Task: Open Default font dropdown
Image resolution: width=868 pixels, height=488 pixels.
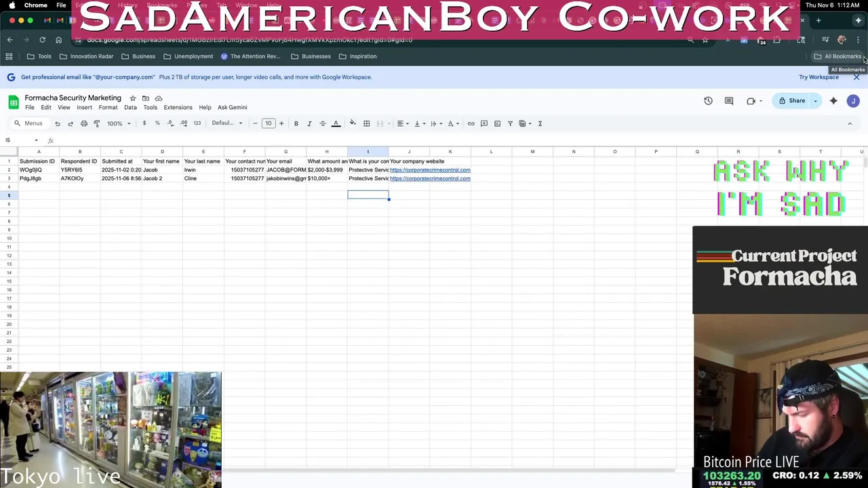Action: coord(226,123)
